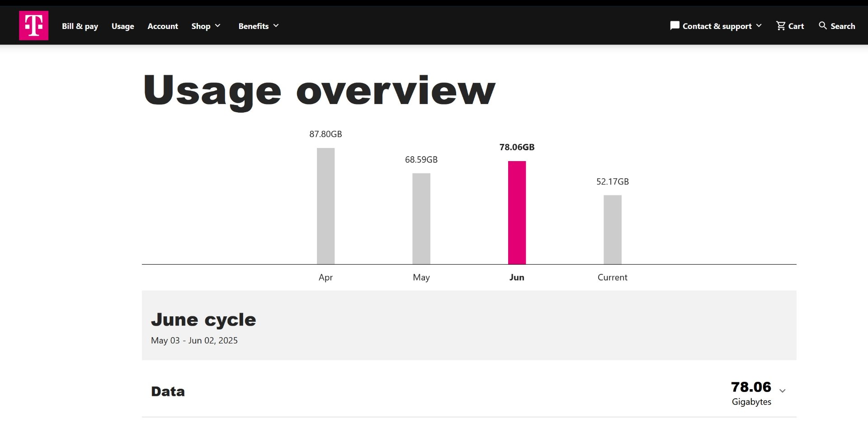Click the Data row heading
Viewport: 868px width, 429px height.
[168, 391]
